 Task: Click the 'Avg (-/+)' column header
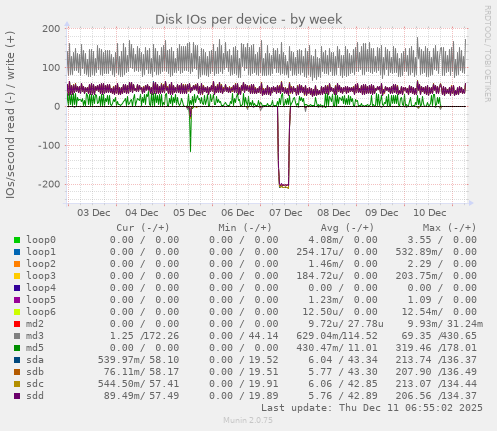tap(347, 228)
